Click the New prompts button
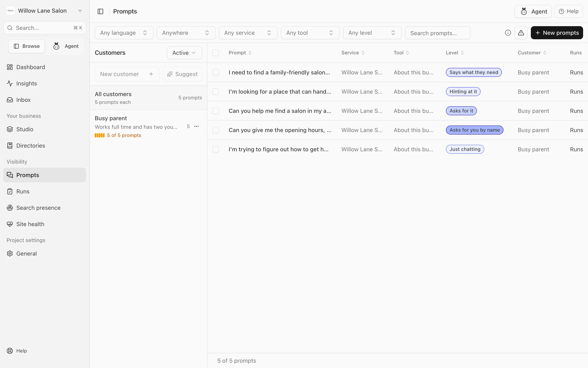This screenshot has height=368, width=588. (557, 33)
